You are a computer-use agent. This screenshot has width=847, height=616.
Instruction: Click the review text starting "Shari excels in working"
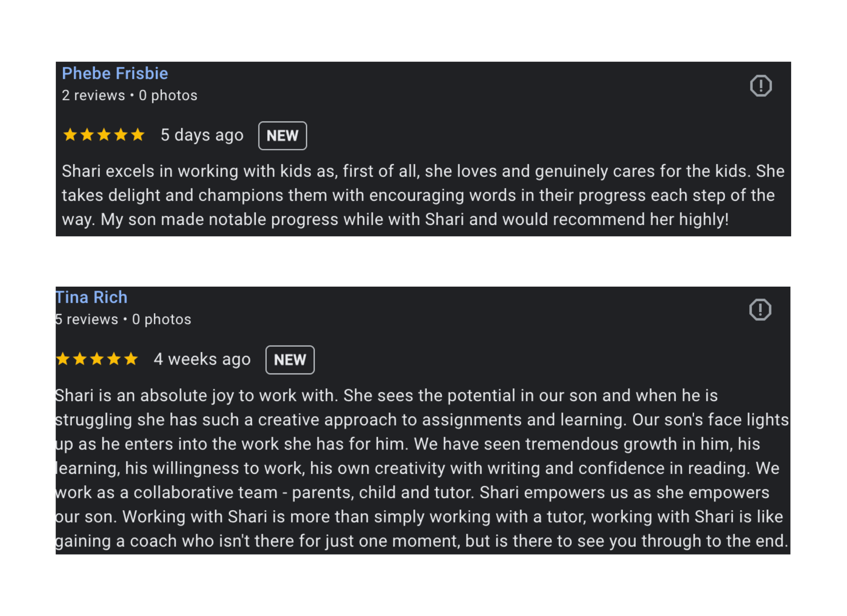(x=423, y=196)
